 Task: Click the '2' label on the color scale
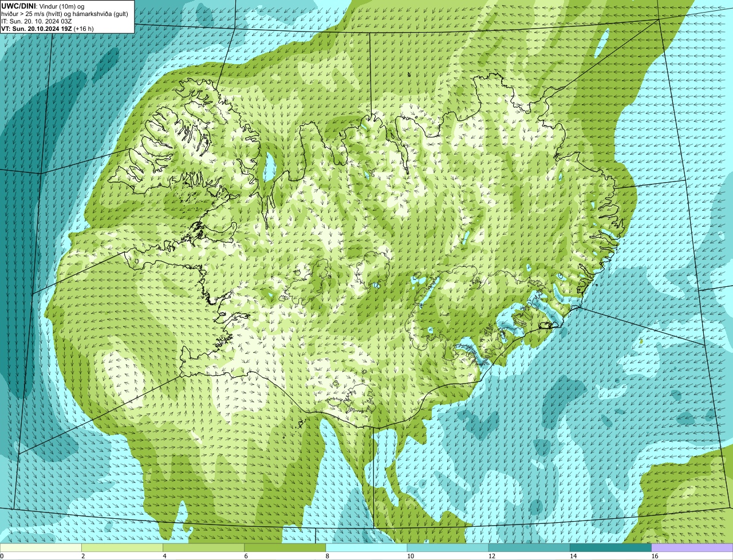point(83,556)
